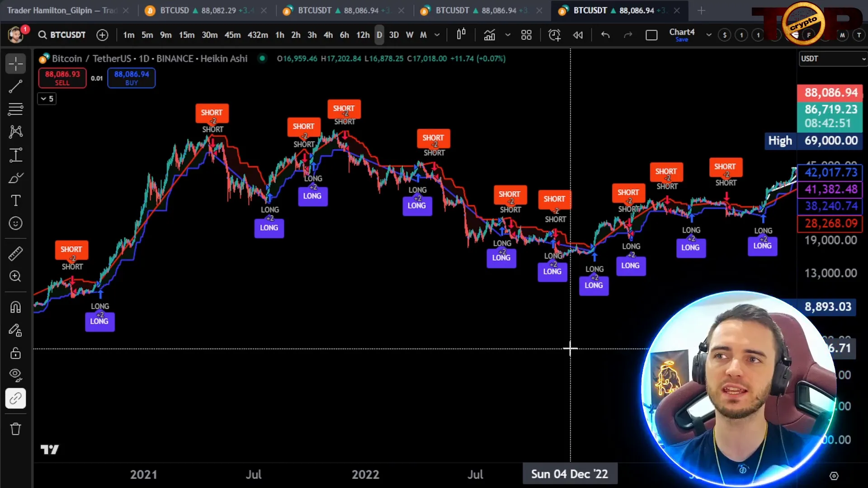The image size is (868, 488).
Task: Toggle lock all drawing tools
Action: point(15,353)
